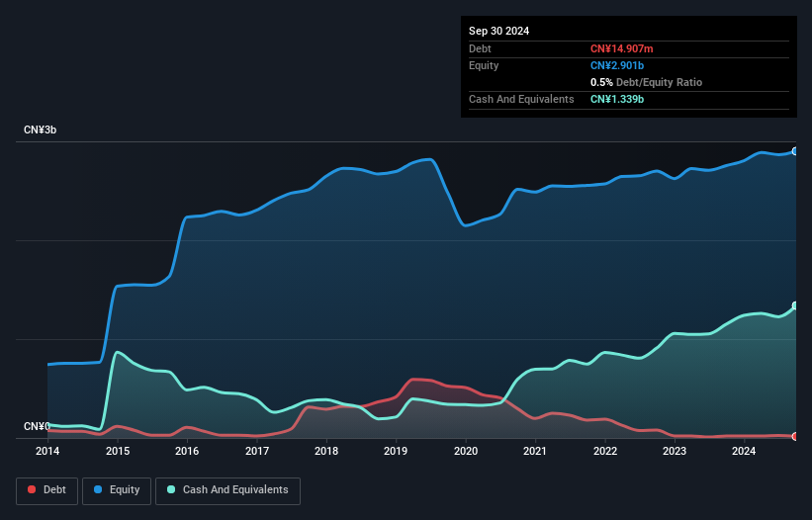Toggle Cash And Equivalents legend button
Screen dimensions: 812x520
(x=227, y=490)
